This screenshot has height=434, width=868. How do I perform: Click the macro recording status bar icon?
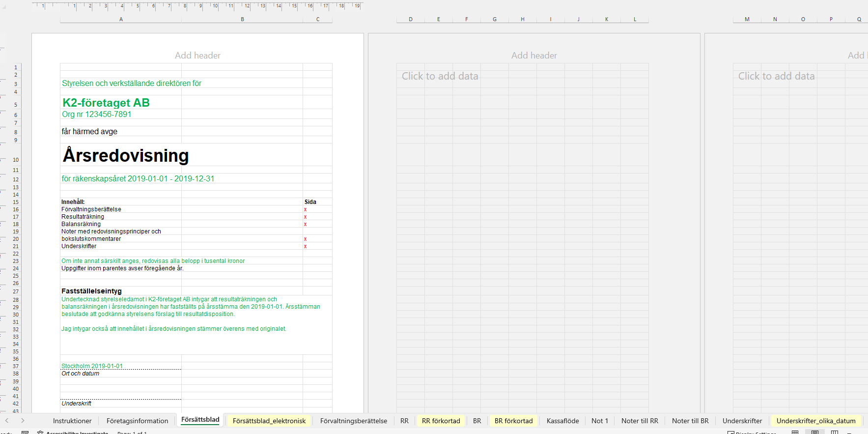[25, 432]
